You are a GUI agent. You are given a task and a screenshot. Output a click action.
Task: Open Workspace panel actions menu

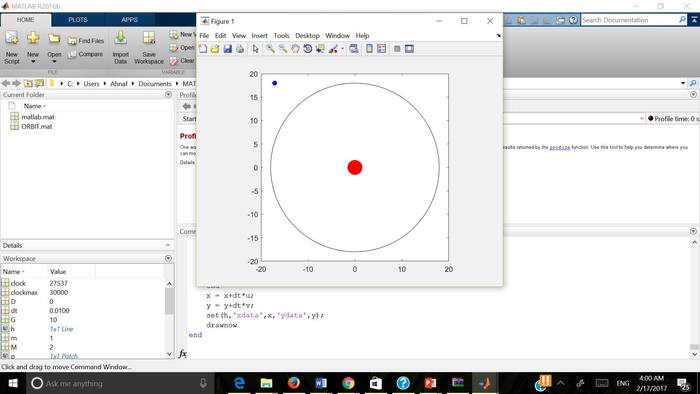[168, 258]
